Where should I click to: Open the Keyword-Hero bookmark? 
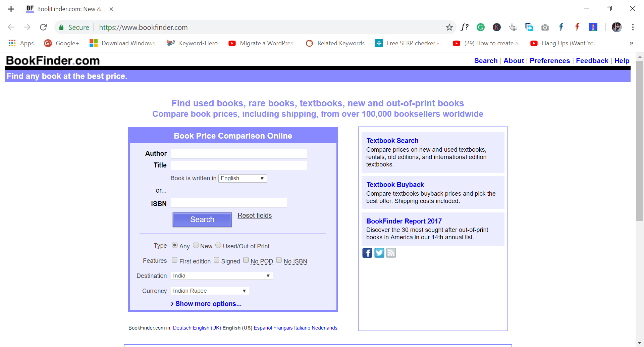192,43
